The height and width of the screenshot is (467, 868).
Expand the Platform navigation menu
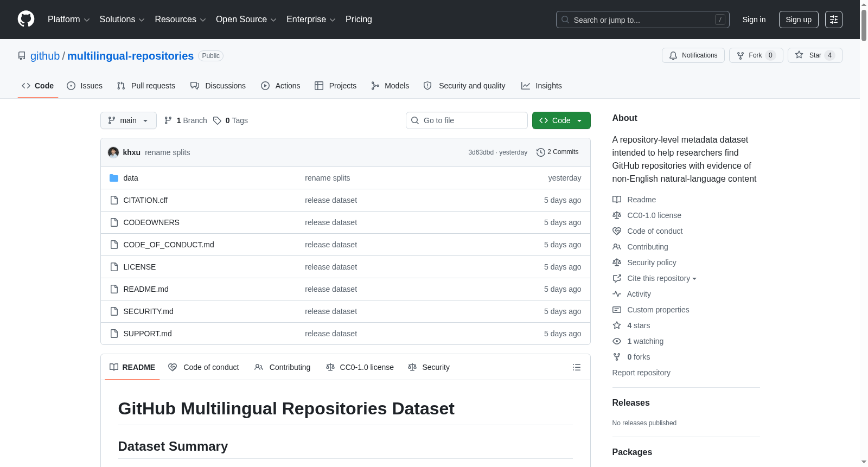(68, 20)
